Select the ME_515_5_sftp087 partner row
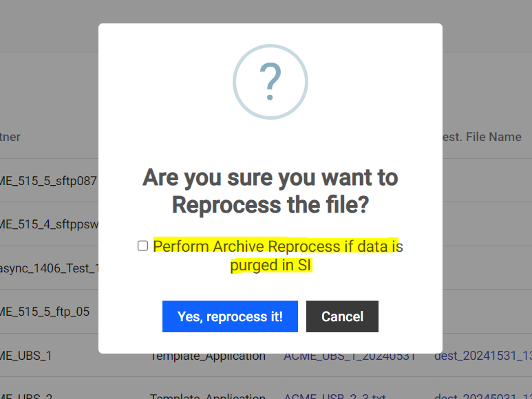 pyautogui.click(x=48, y=181)
